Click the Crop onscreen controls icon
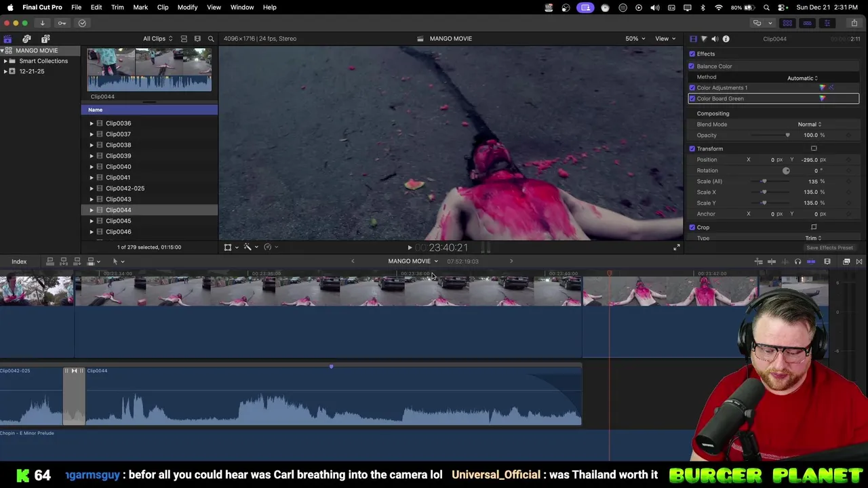This screenshot has height=488, width=868. (x=814, y=227)
